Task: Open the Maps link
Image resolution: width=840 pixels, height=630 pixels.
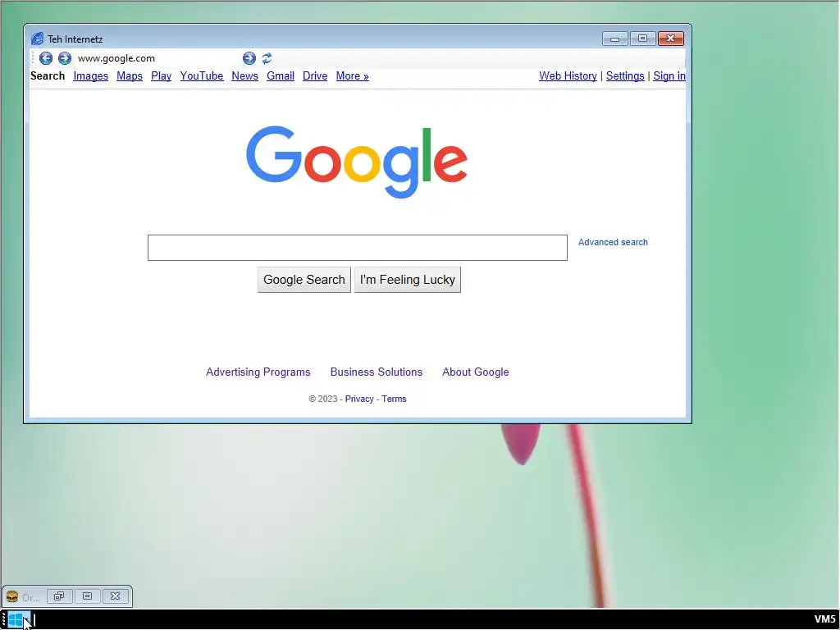Action: (x=130, y=76)
